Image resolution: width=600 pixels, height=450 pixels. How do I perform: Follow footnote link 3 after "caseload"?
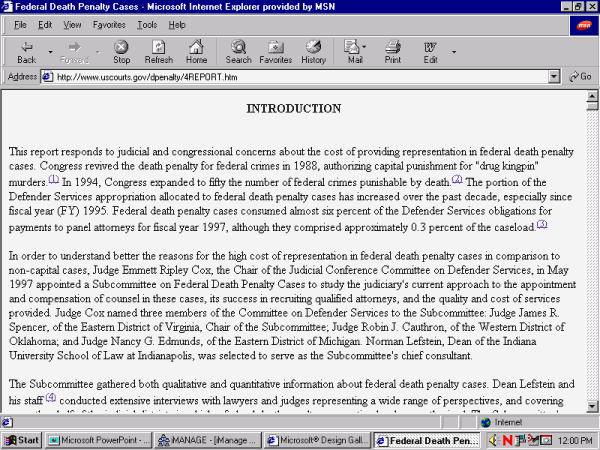542,224
